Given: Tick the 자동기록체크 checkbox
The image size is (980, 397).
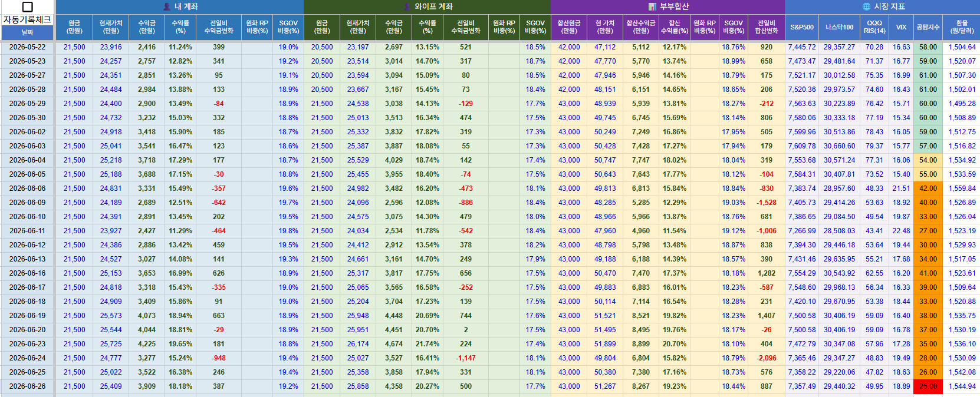Looking at the screenshot, I should click(x=27, y=7).
